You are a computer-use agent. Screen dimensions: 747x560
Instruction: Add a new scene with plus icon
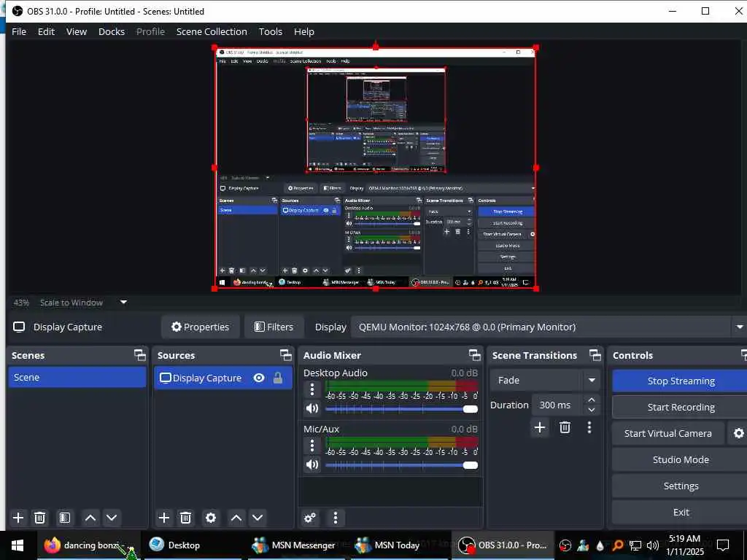pyautogui.click(x=18, y=518)
